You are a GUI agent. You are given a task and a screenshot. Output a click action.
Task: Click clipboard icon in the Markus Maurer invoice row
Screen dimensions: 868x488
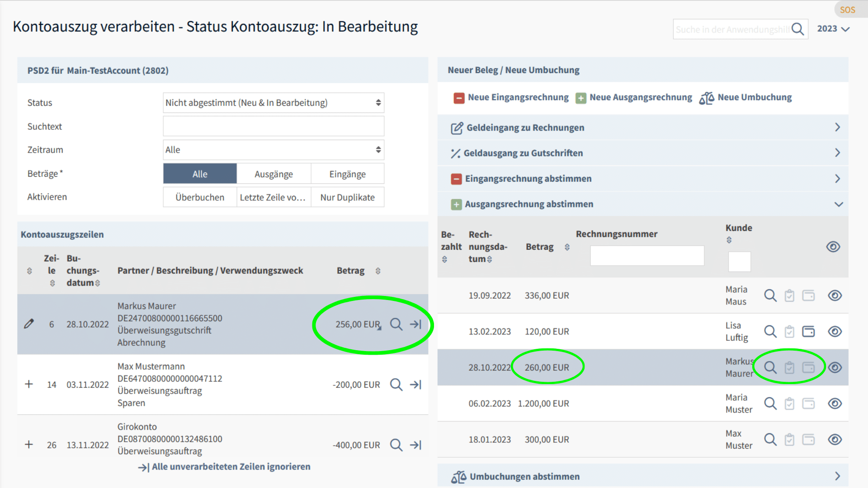[x=789, y=368]
